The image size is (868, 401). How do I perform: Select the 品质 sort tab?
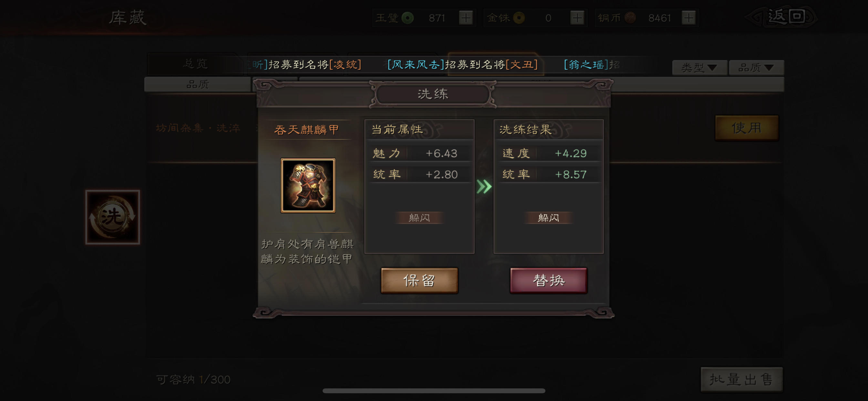click(x=198, y=84)
